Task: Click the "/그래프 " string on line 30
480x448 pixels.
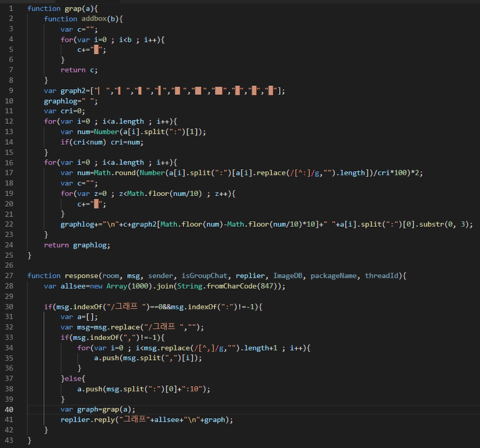Action: [x=127, y=307]
